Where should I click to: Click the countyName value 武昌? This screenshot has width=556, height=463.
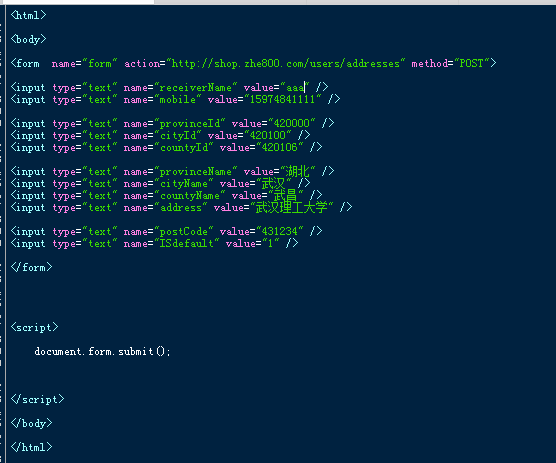click(285, 196)
